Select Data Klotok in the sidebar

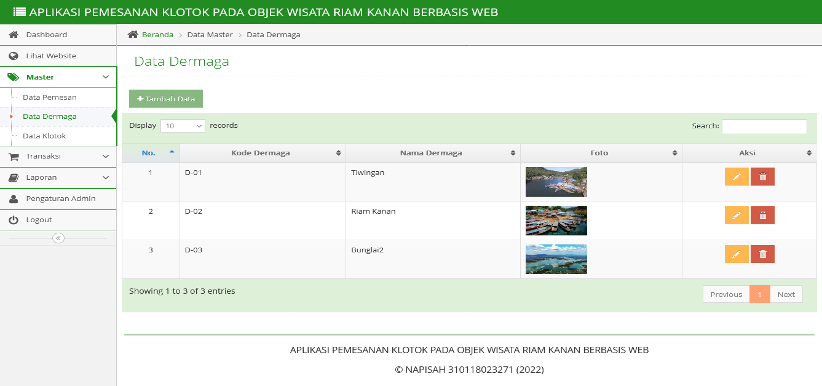tap(44, 136)
